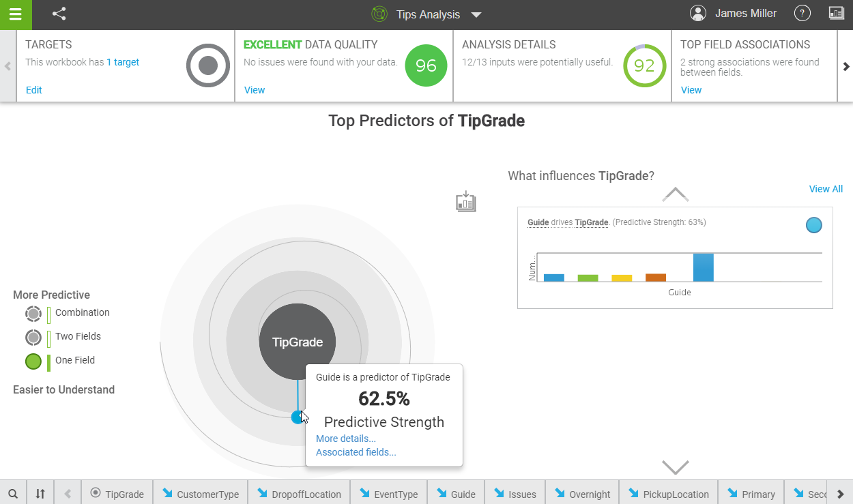Click the TipGrade center circle
The width and height of the screenshot is (853, 504).
point(298,342)
